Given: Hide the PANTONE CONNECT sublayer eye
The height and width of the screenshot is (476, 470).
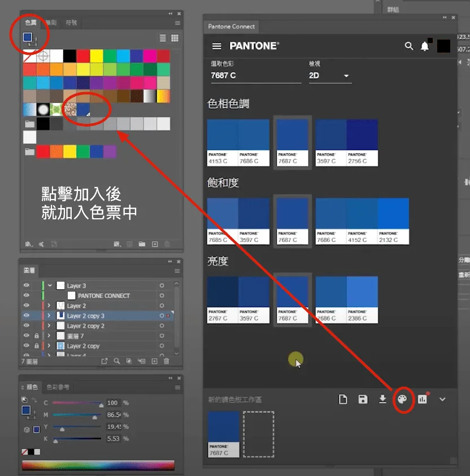Looking at the screenshot, I should tap(27, 295).
